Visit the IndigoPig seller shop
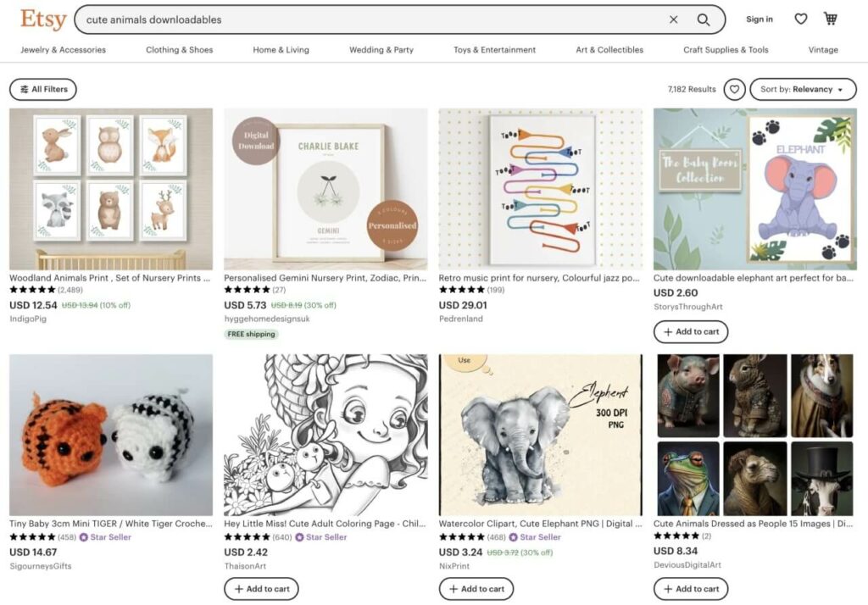The width and height of the screenshot is (868, 605). 26,319
